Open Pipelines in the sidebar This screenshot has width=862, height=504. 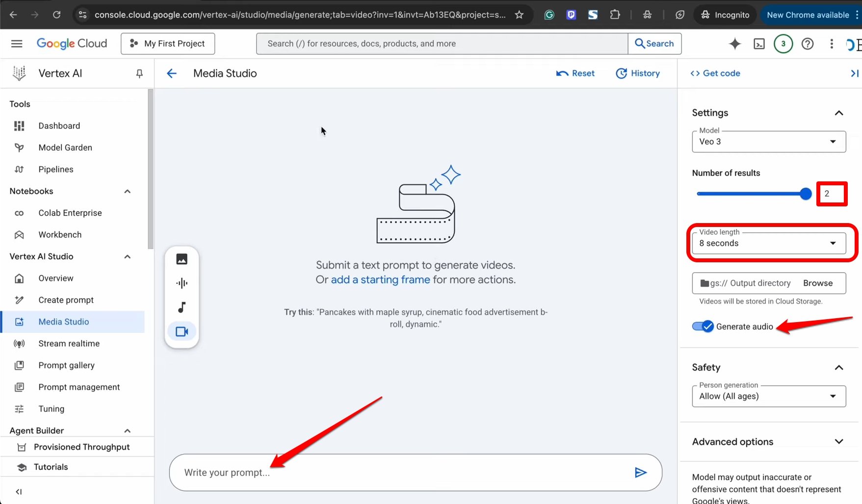point(73,169)
